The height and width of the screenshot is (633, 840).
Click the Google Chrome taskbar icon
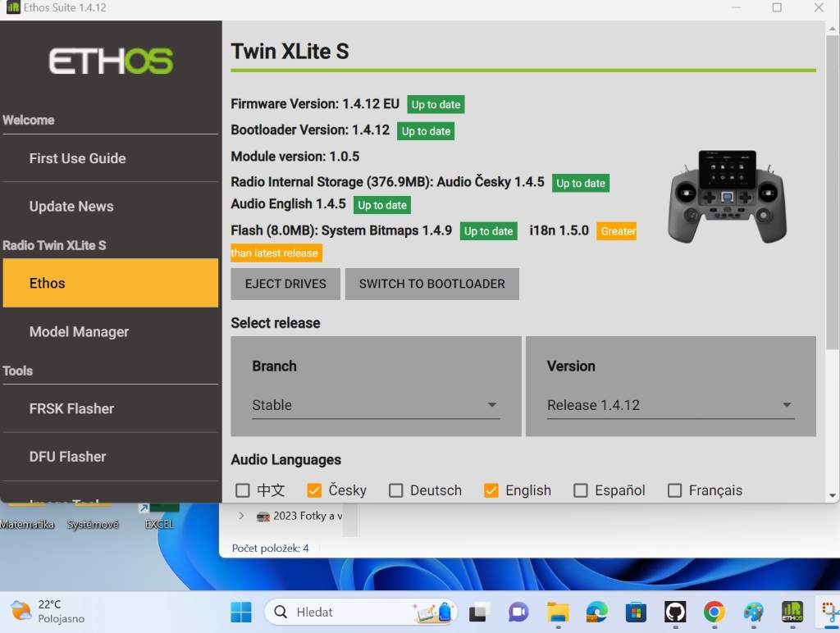[714, 612]
